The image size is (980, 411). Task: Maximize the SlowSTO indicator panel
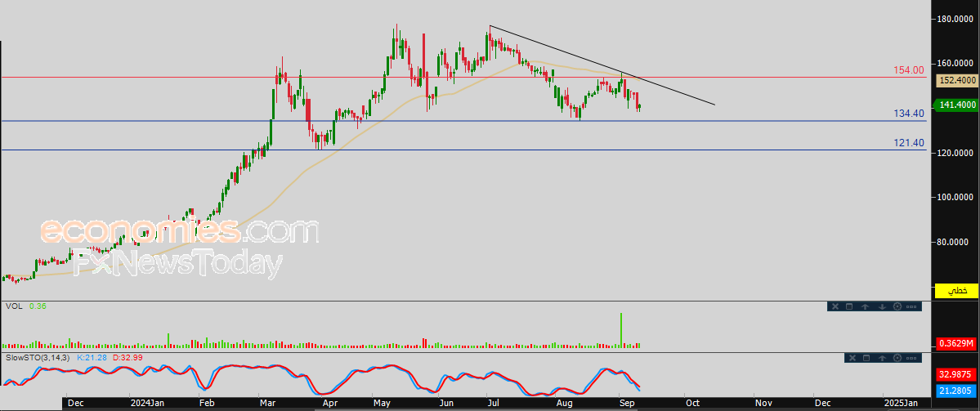866,358
